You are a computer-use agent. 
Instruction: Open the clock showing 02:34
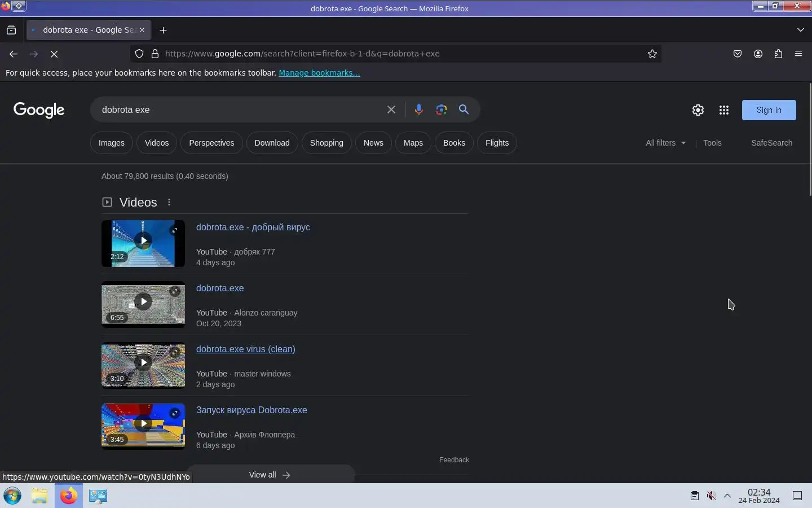pyautogui.click(x=759, y=496)
